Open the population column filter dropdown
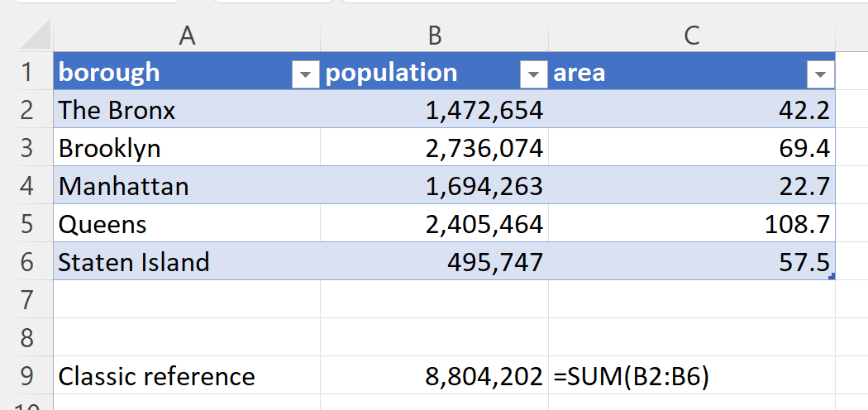 (533, 74)
